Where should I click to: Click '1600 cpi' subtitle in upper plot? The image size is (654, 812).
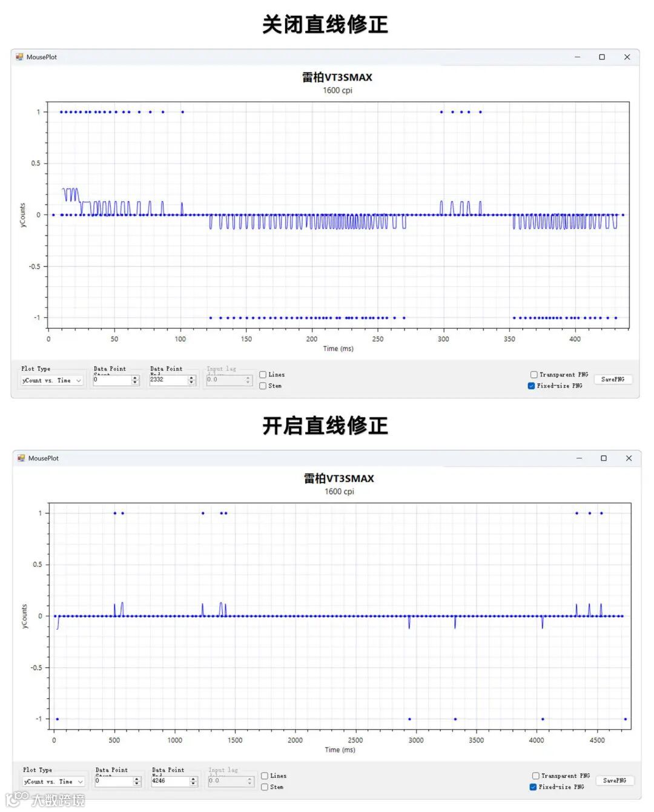pyautogui.click(x=337, y=90)
